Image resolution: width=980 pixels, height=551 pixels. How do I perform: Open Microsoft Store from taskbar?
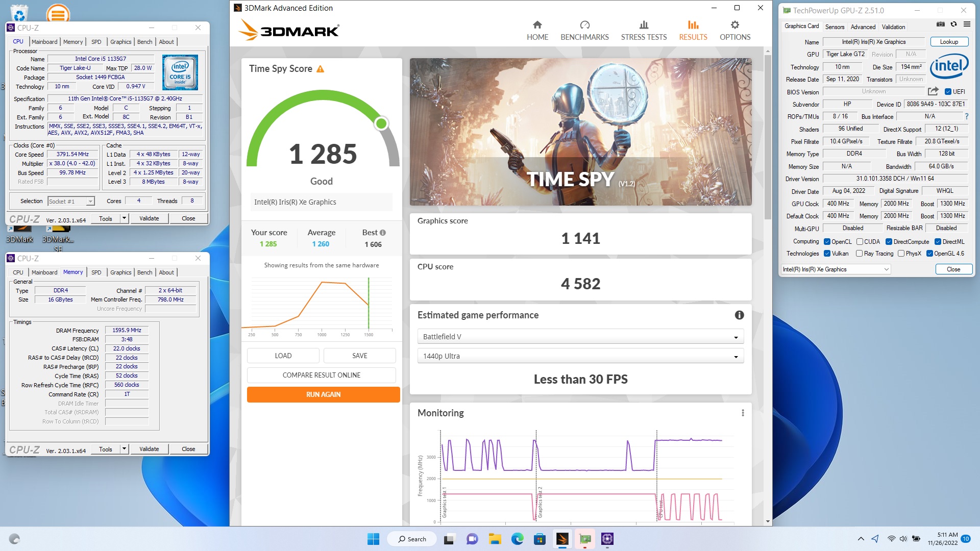click(540, 539)
